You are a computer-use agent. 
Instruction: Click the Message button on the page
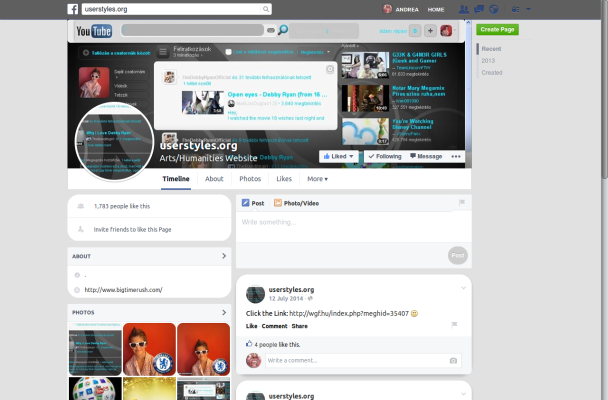pyautogui.click(x=426, y=156)
